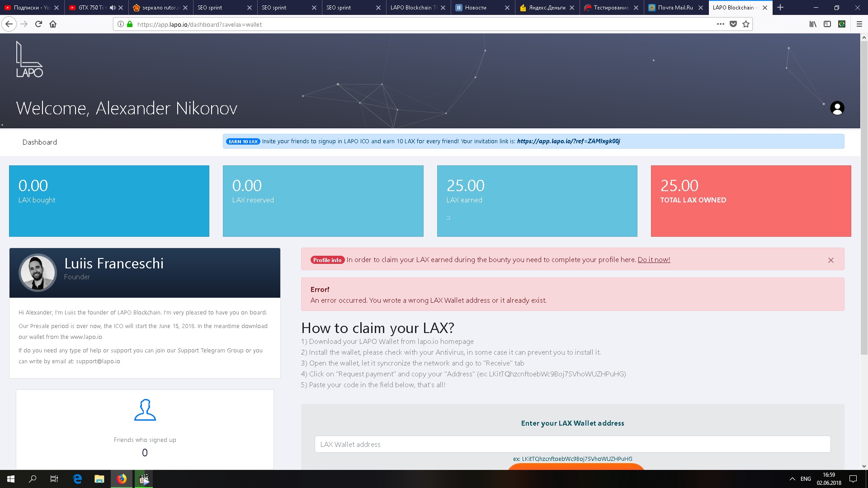The height and width of the screenshot is (488, 868).
Task: Click the example address under the wallet field
Action: coord(572,459)
